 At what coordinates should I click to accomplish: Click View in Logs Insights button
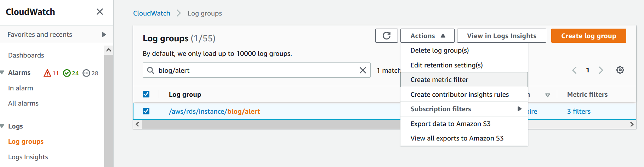click(501, 36)
